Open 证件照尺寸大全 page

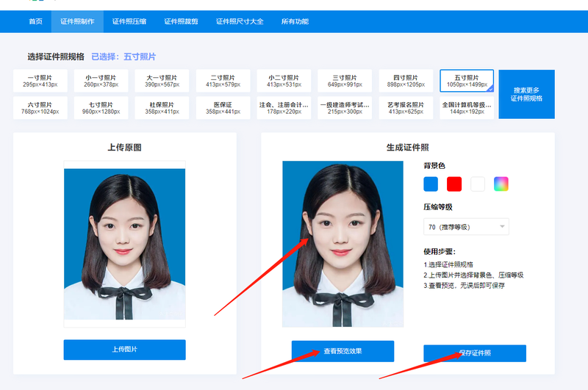pyautogui.click(x=240, y=21)
